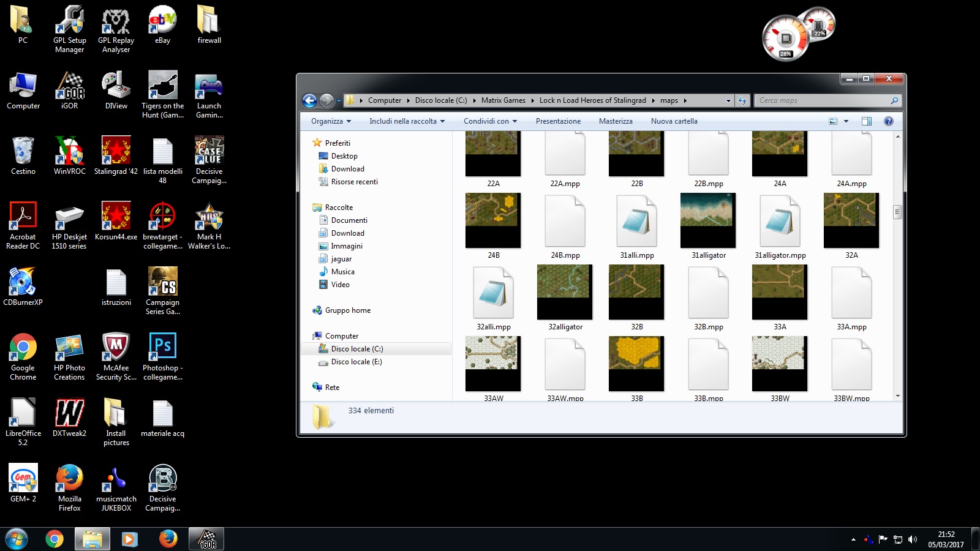Open Rete in navigation pane

point(332,388)
